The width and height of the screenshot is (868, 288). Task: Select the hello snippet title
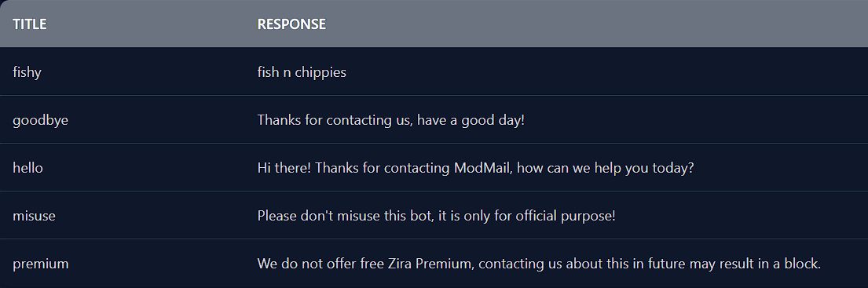27,167
